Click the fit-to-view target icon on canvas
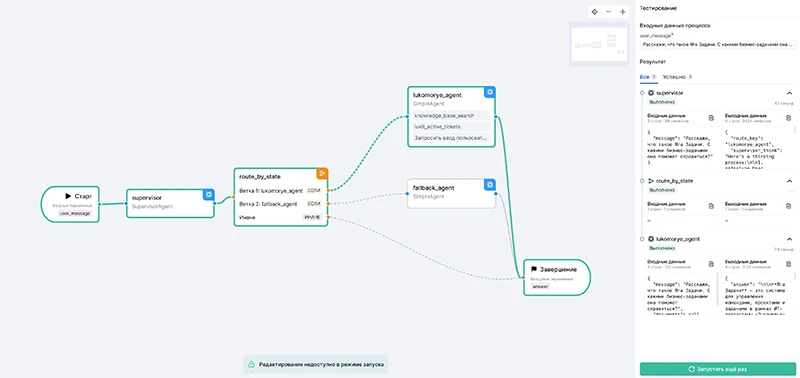The width and height of the screenshot is (800, 378). [x=594, y=12]
